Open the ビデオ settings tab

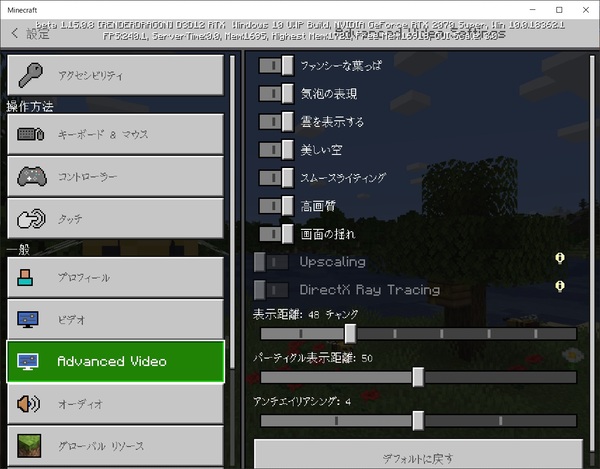(116, 319)
